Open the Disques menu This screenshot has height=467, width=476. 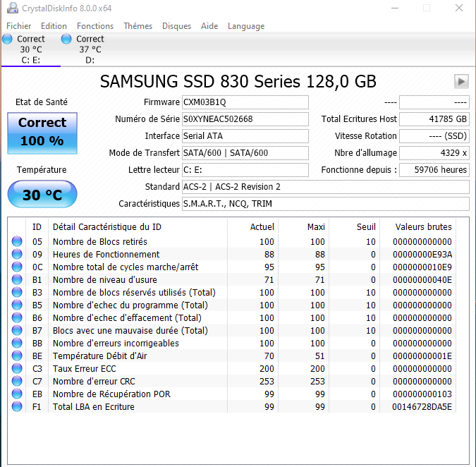pos(176,26)
